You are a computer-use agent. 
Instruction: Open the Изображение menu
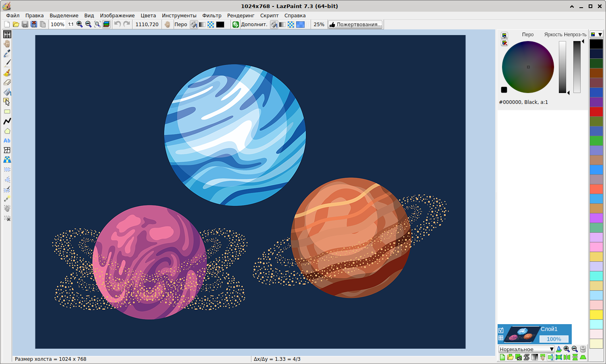point(117,15)
